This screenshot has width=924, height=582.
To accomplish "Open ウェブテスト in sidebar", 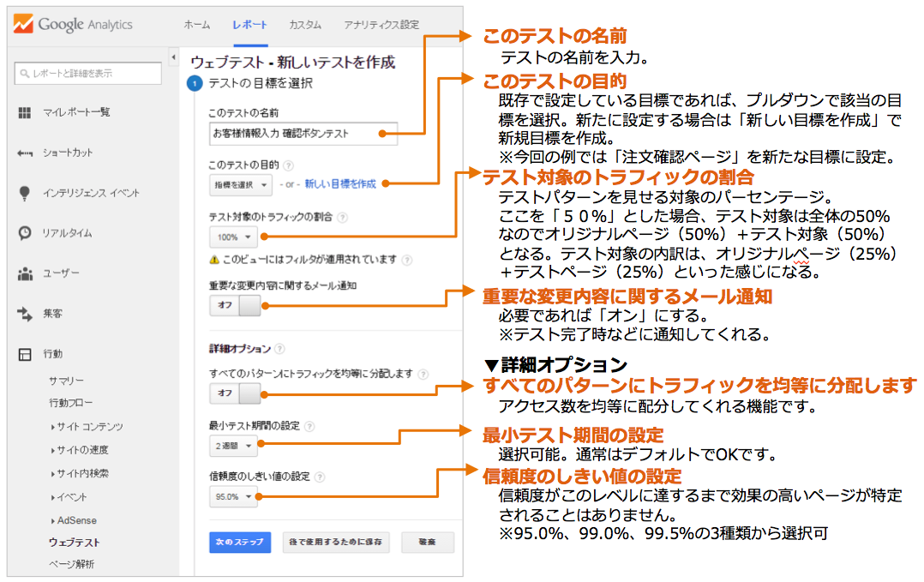I will point(74,543).
